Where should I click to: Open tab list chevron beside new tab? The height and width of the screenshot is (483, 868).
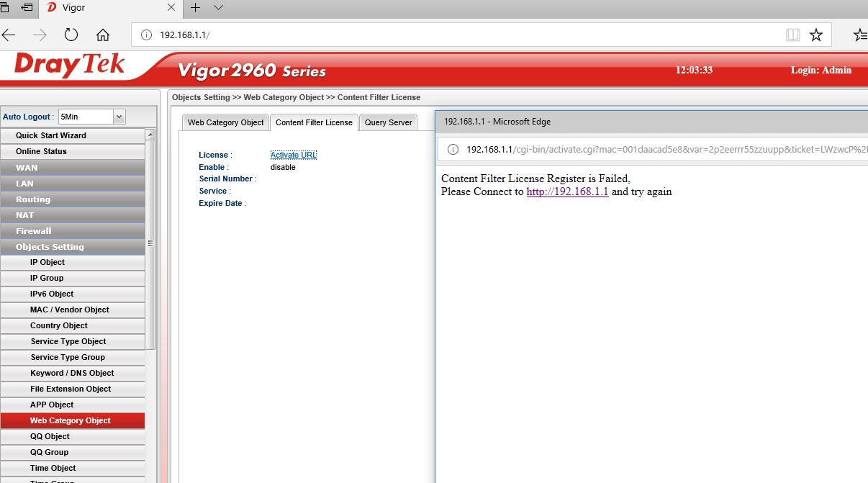219,8
